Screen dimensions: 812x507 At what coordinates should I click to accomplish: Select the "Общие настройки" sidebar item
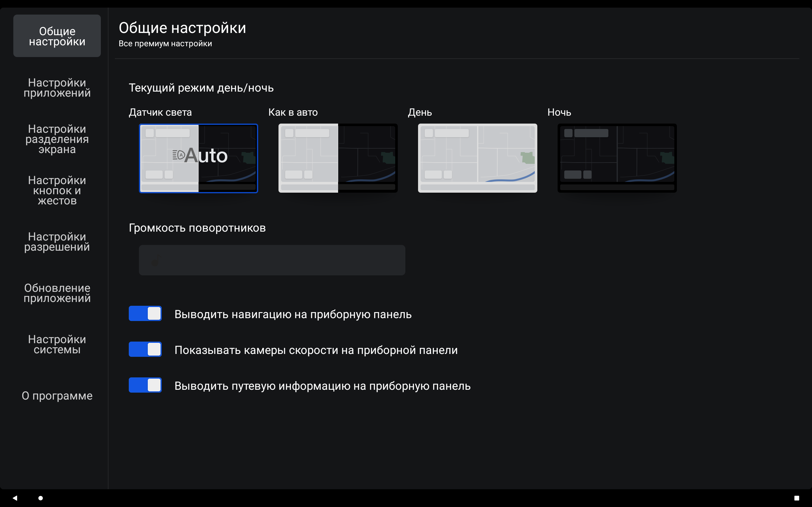coord(57,36)
